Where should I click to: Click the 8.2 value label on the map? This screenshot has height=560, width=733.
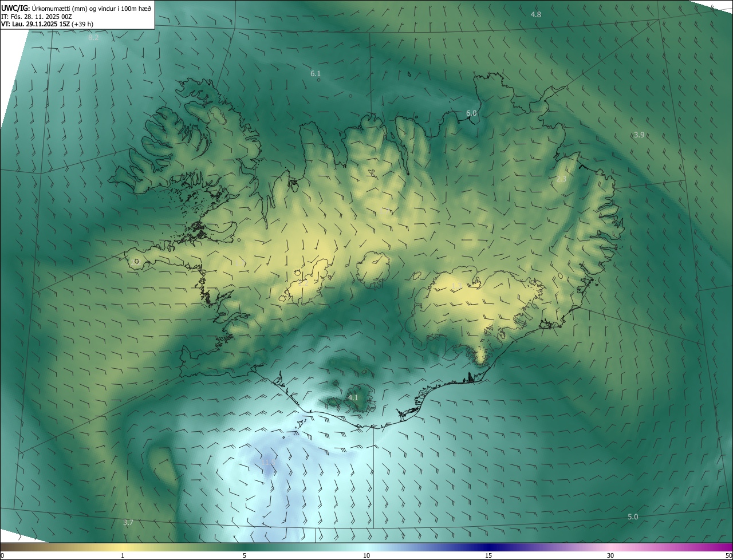pos(94,38)
